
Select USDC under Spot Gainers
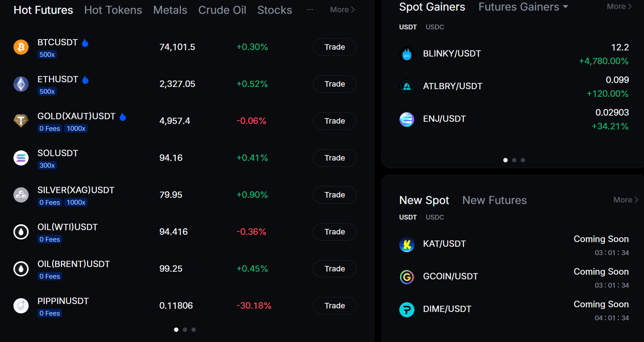[x=435, y=27]
